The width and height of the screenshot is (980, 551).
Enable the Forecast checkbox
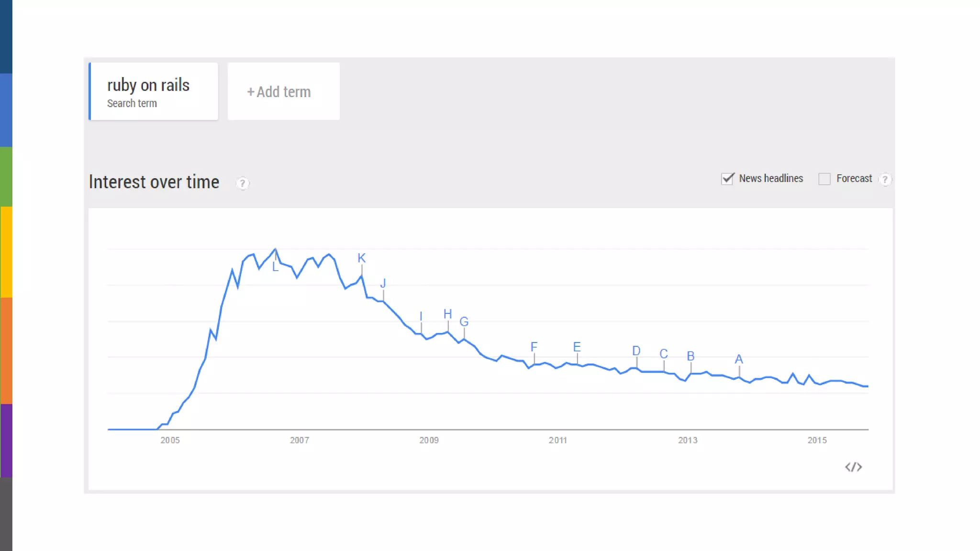[824, 179]
